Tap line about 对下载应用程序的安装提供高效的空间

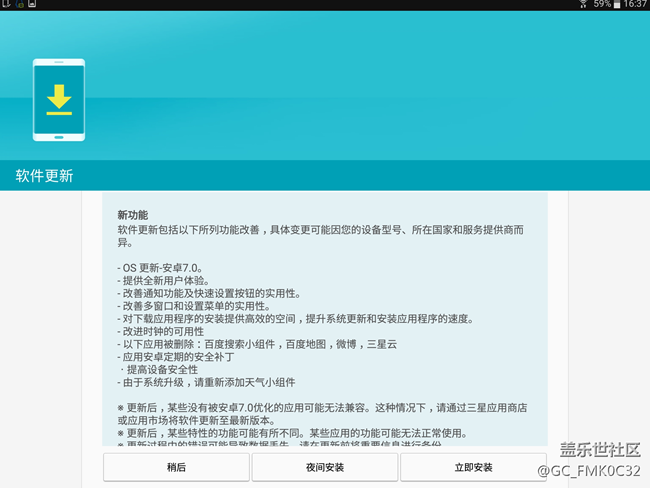pos(296,319)
